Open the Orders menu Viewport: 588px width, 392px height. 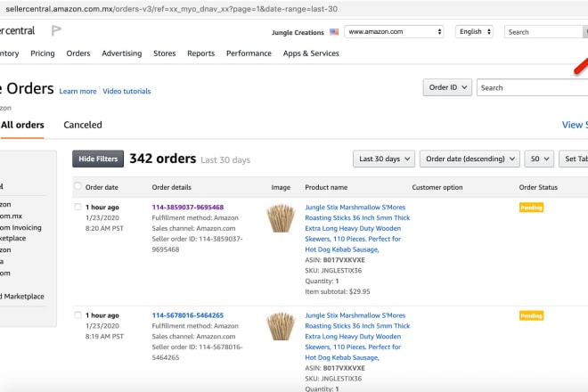tap(78, 53)
